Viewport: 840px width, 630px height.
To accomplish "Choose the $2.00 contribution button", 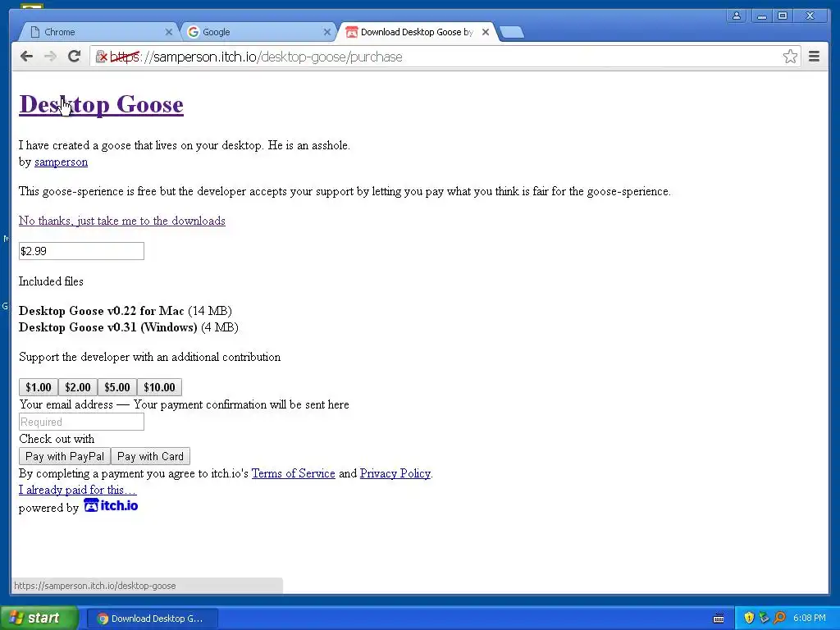I will [78, 387].
